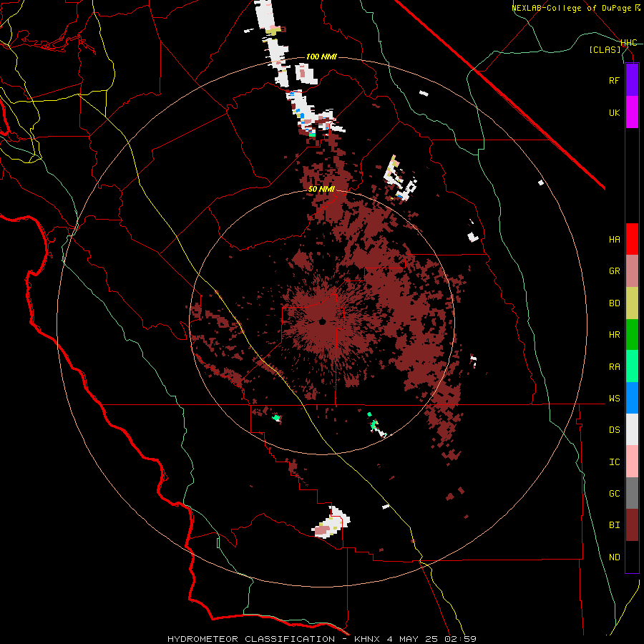The image size is (644, 644).
Task: Click the HR green legend swatch
Action: coord(632,335)
